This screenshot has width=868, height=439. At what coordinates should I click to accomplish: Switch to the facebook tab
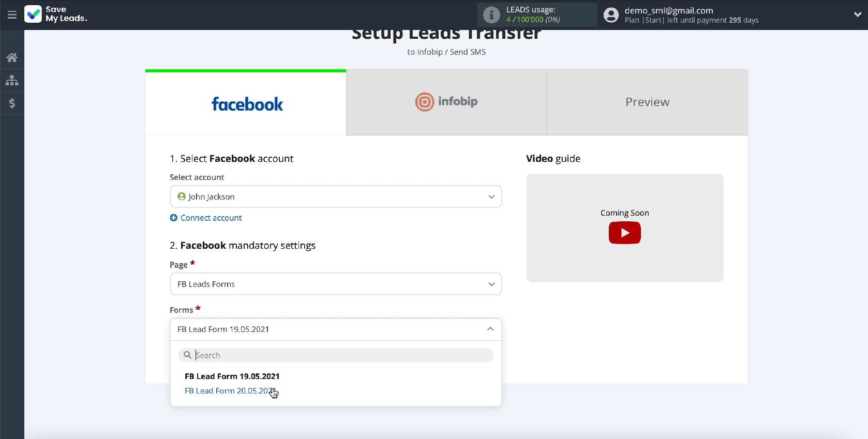[246, 103]
